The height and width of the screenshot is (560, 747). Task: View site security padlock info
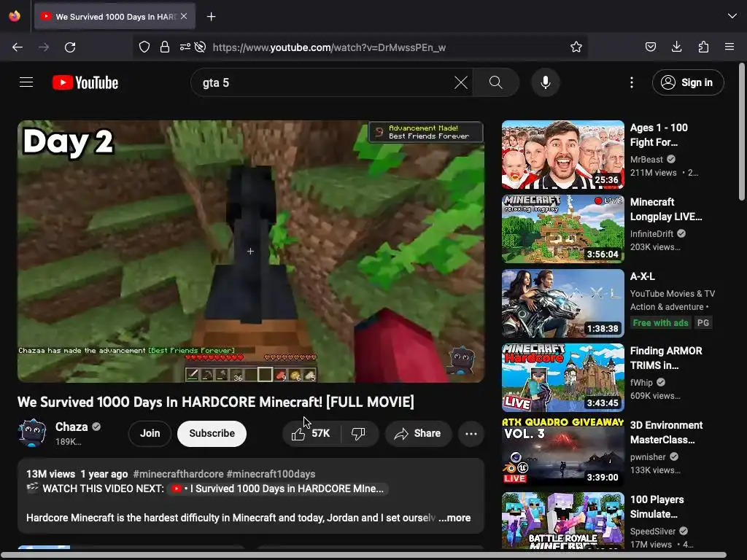(165, 47)
